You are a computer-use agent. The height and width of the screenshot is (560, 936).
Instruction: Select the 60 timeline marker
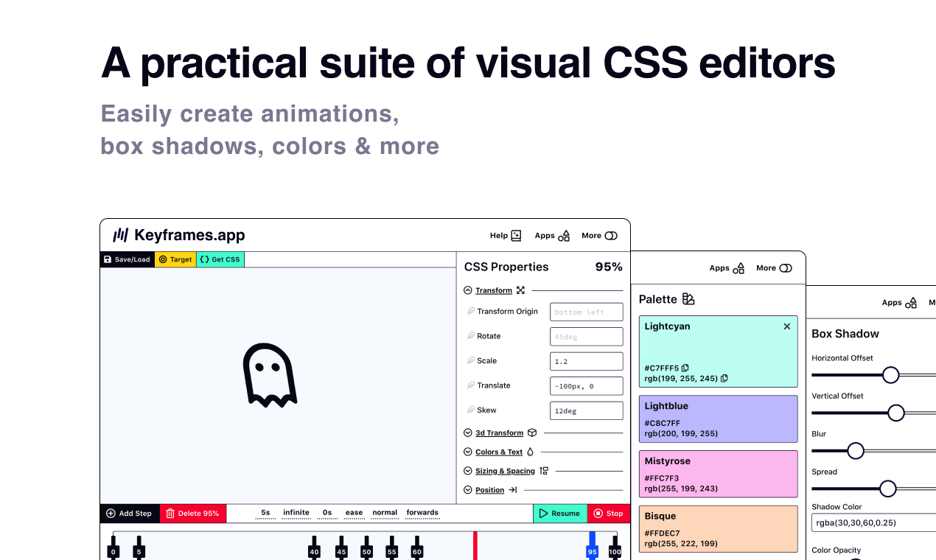[x=416, y=547]
